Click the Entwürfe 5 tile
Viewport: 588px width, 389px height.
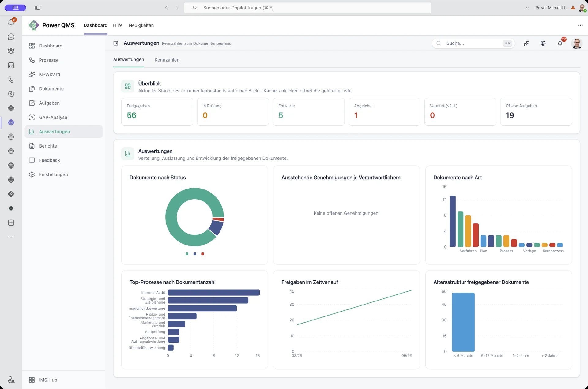click(x=309, y=112)
